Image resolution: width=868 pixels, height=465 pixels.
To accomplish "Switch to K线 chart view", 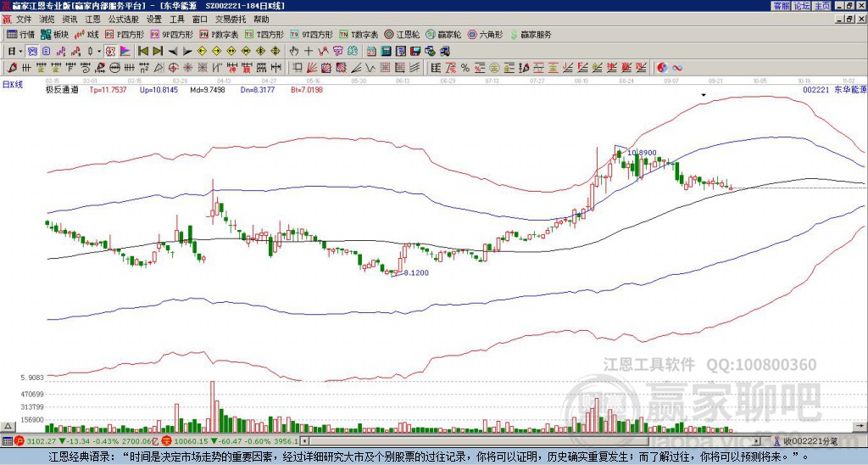I will [x=86, y=34].
